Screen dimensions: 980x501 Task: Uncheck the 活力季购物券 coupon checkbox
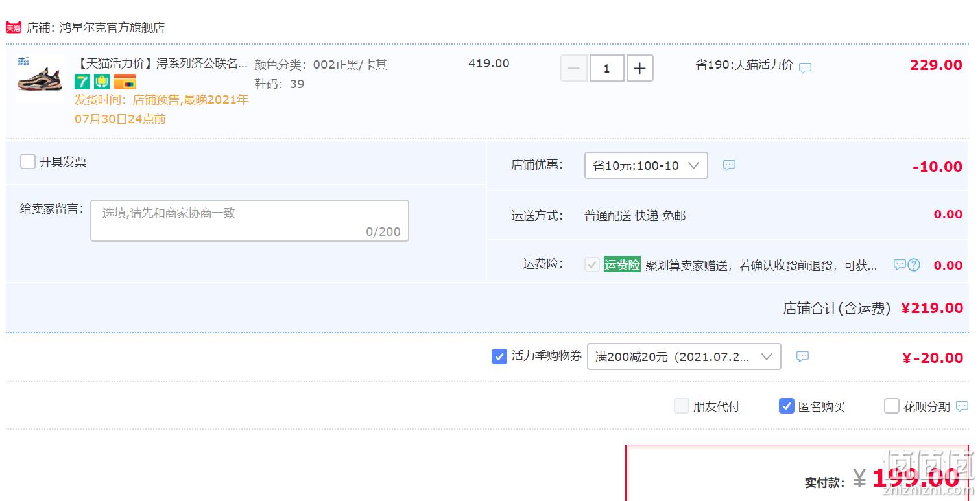click(499, 356)
